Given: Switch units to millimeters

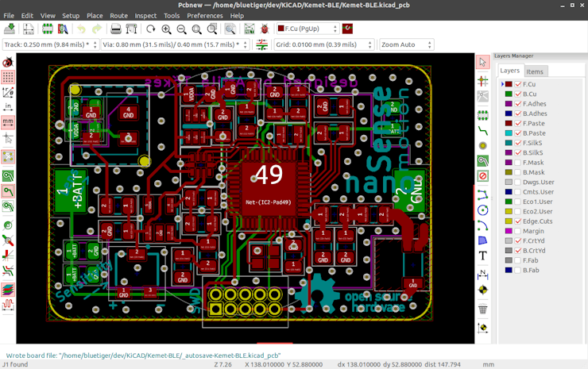Looking at the screenshot, I should coord(8,122).
